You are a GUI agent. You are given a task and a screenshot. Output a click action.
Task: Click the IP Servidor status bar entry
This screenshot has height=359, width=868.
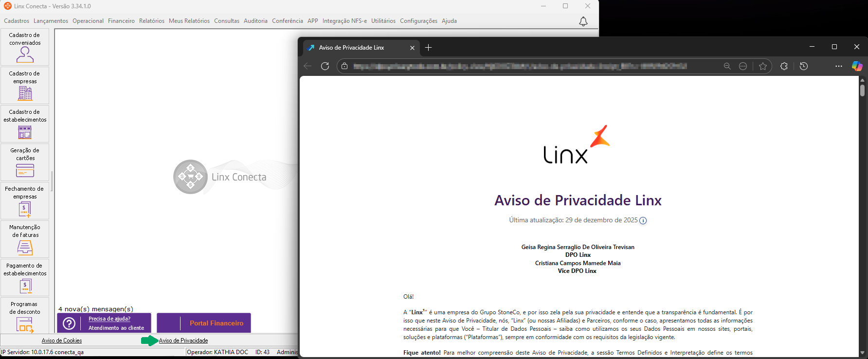[x=42, y=352]
